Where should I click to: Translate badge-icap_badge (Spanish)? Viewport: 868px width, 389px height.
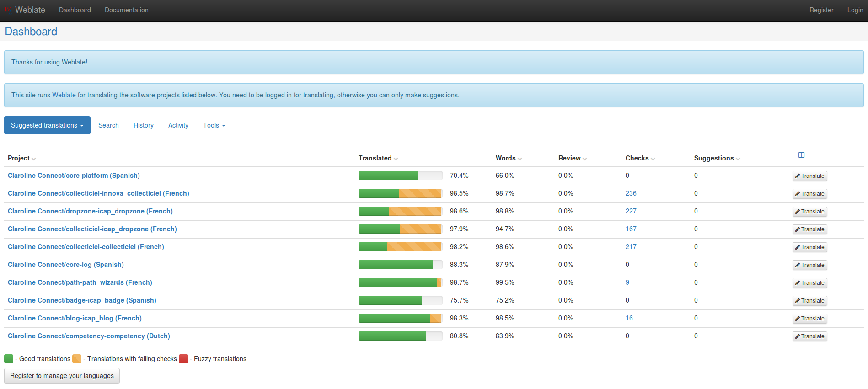coord(810,301)
